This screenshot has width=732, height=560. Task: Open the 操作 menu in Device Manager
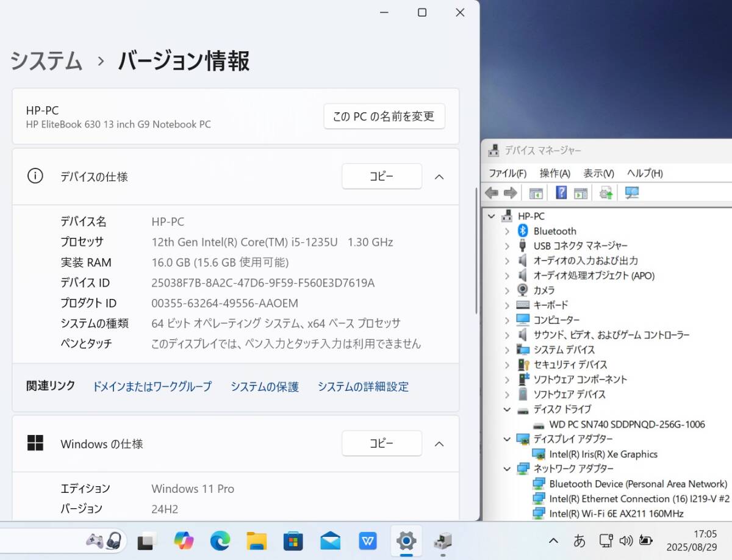(x=554, y=173)
